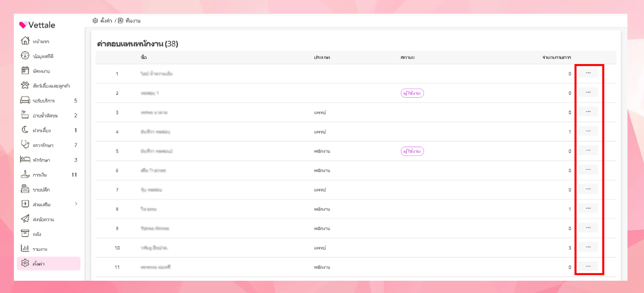Open more options for row 3
Screen dimensions: 644x293
point(588,112)
